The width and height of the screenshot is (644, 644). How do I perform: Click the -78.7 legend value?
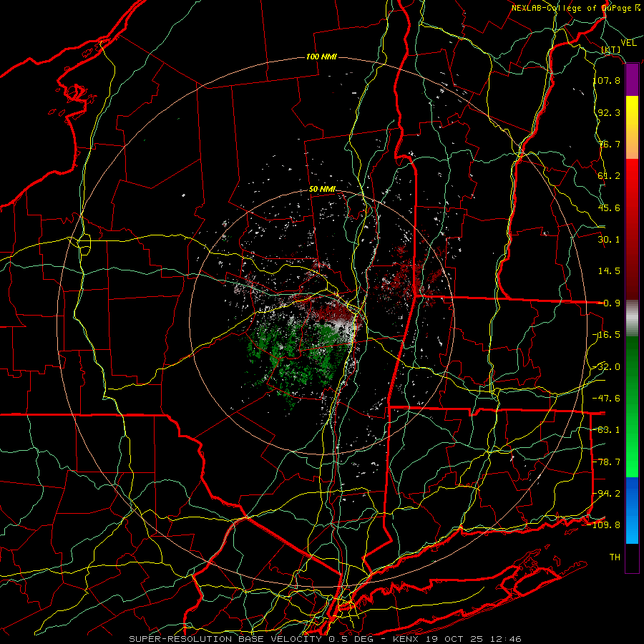tap(607, 462)
